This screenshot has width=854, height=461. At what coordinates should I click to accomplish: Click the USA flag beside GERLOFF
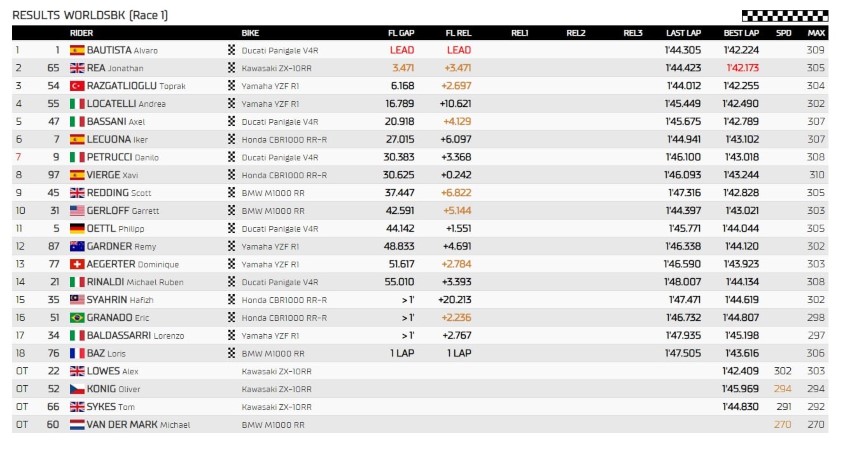coord(77,210)
